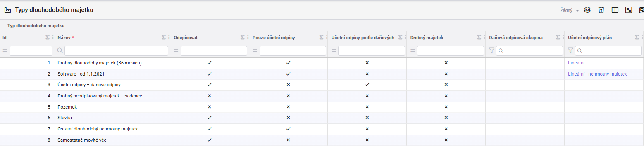Select Ostatní dlouhodobý nehmotný majetek row

coord(98,129)
